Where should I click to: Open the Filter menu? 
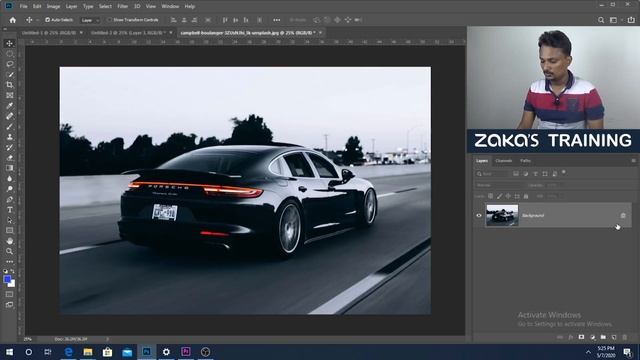click(122, 7)
